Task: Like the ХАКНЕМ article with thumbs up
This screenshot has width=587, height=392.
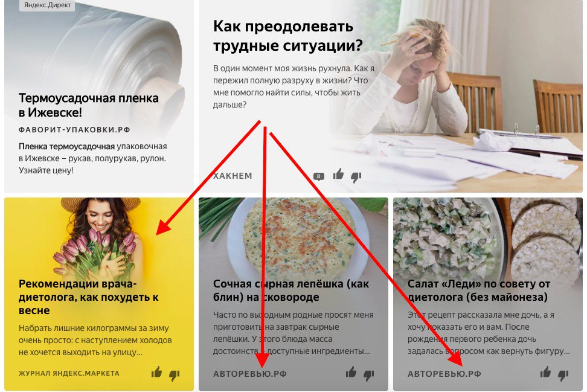Action: pos(338,174)
